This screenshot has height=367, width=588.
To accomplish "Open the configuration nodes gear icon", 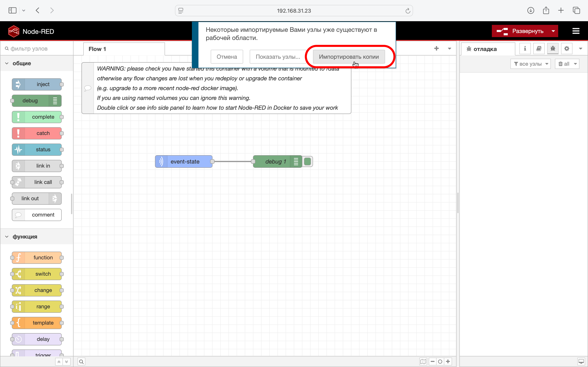I will click(x=567, y=49).
